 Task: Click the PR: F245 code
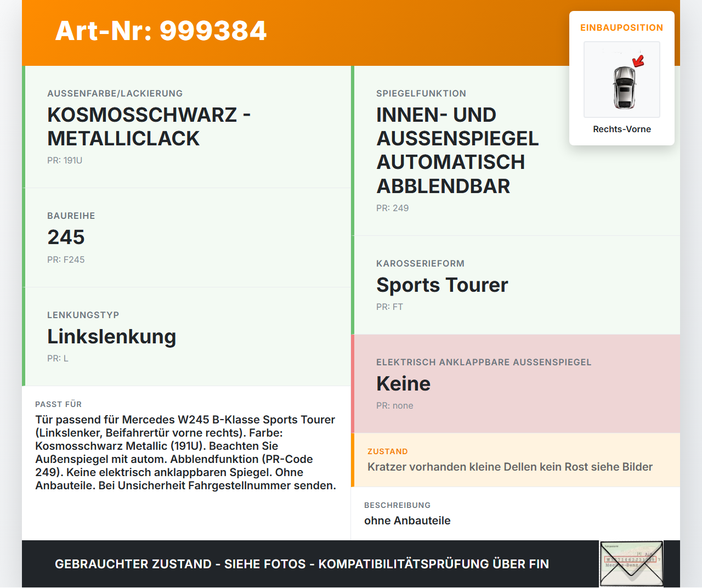[x=66, y=259]
